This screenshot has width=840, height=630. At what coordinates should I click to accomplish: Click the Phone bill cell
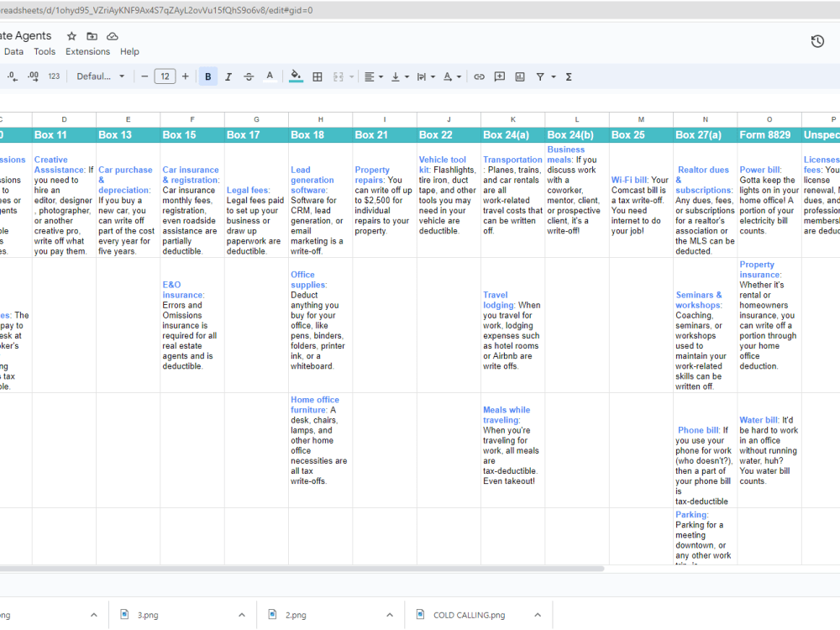(x=705, y=450)
